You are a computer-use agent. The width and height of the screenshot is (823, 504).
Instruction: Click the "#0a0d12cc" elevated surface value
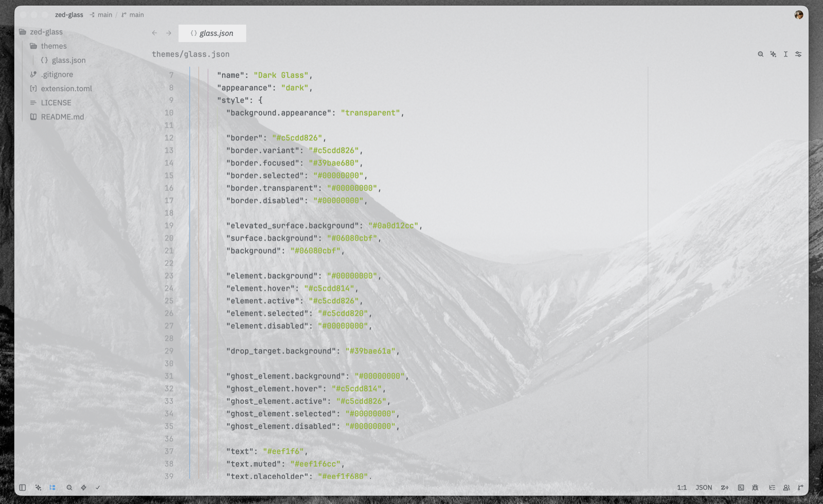coord(393,226)
